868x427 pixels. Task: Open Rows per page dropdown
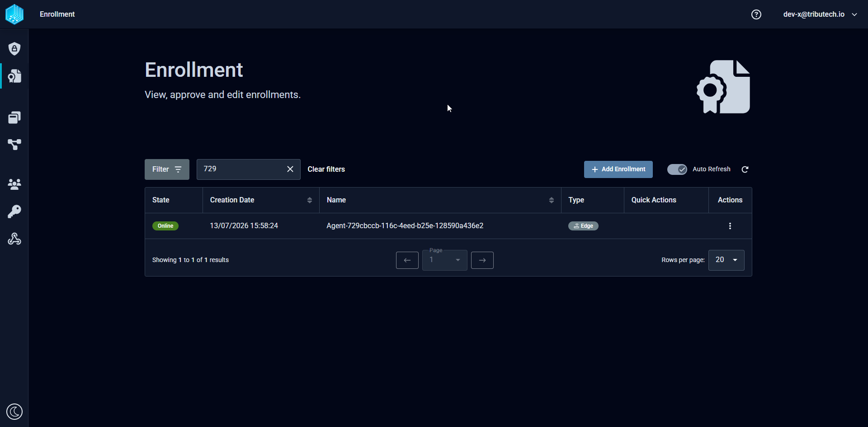coord(726,260)
